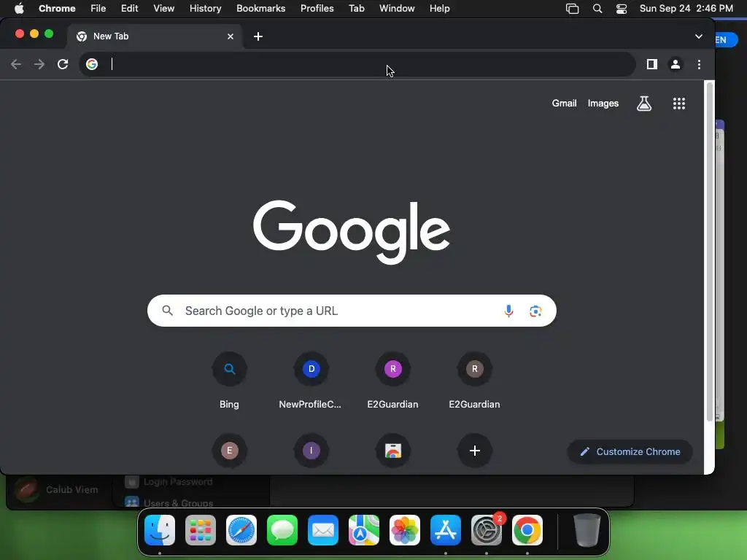Open the History menu
Image resolution: width=747 pixels, height=560 pixels.
click(x=205, y=9)
